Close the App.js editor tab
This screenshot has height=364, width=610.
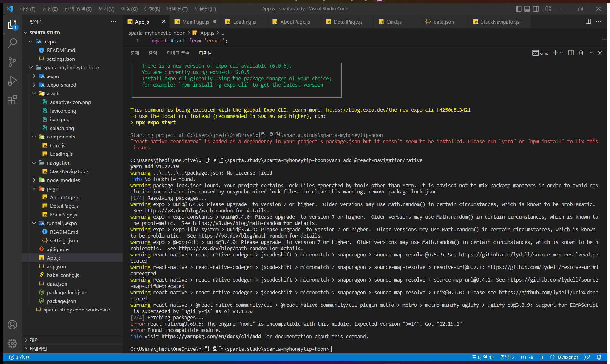coord(164,21)
